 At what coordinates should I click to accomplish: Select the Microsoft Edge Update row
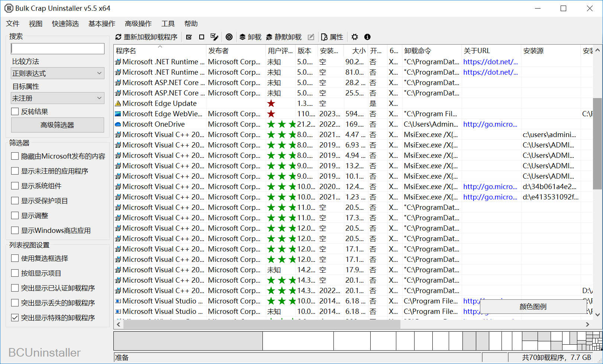(352, 103)
